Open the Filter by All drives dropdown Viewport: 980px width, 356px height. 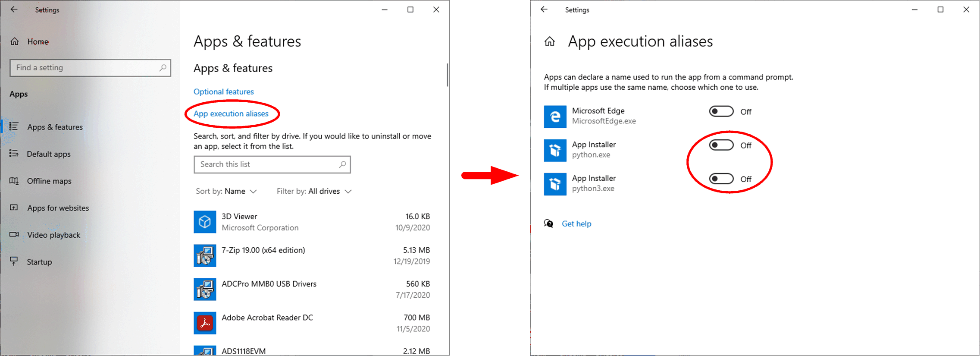(314, 191)
